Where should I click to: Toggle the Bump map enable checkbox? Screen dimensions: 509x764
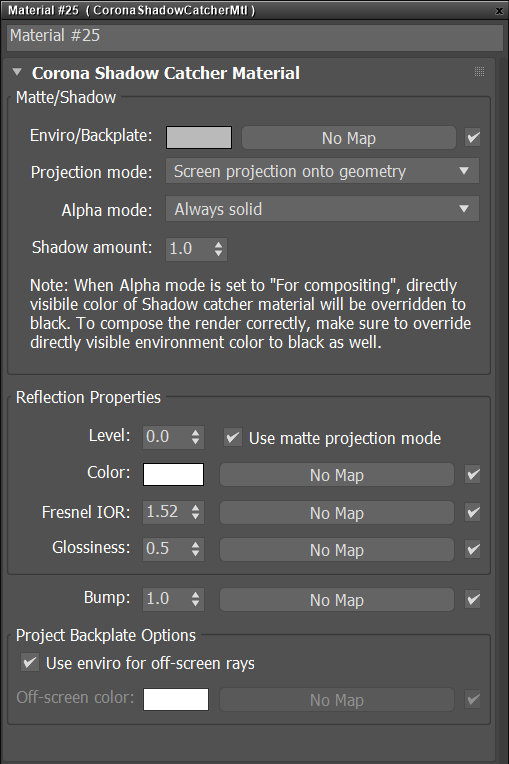click(x=472, y=599)
